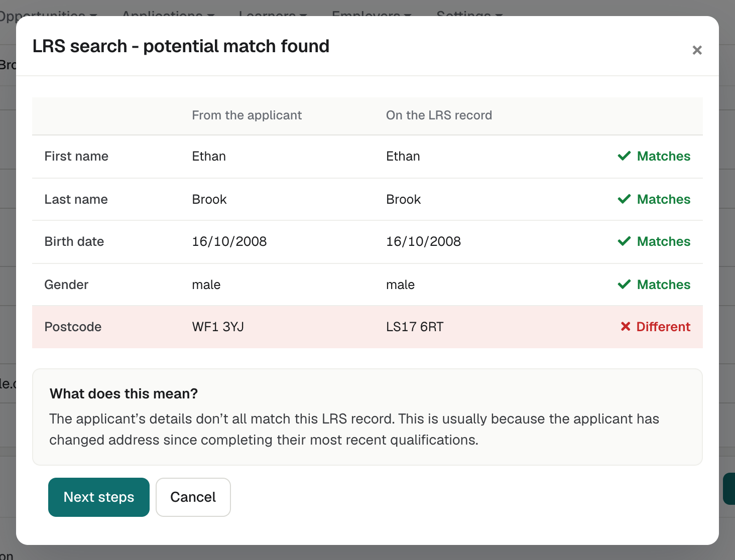The height and width of the screenshot is (560, 735).
Task: Click the First name Matches checkmark icon
Action: [x=624, y=156]
